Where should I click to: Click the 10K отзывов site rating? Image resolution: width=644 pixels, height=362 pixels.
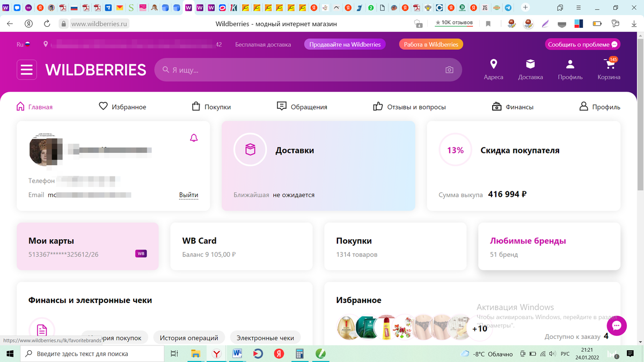[453, 23]
